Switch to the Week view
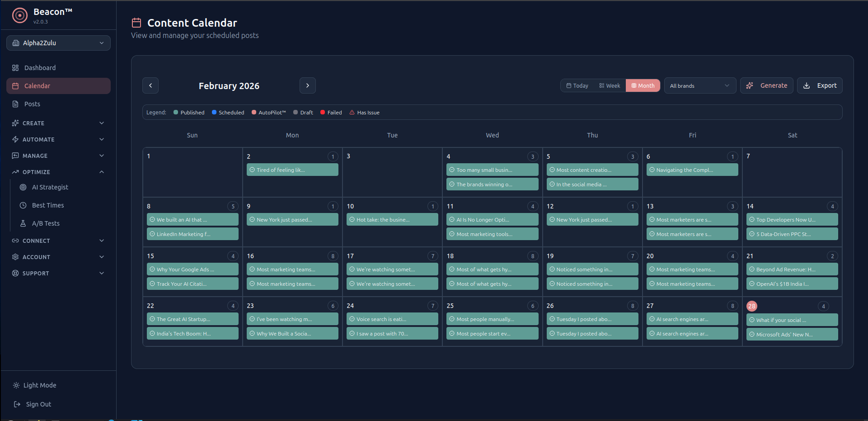868x421 pixels. click(x=609, y=85)
